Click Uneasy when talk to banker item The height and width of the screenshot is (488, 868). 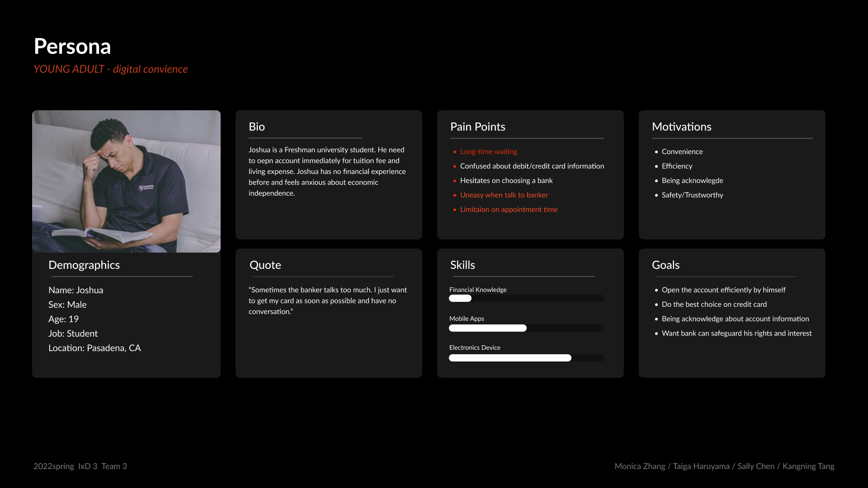pos(504,195)
